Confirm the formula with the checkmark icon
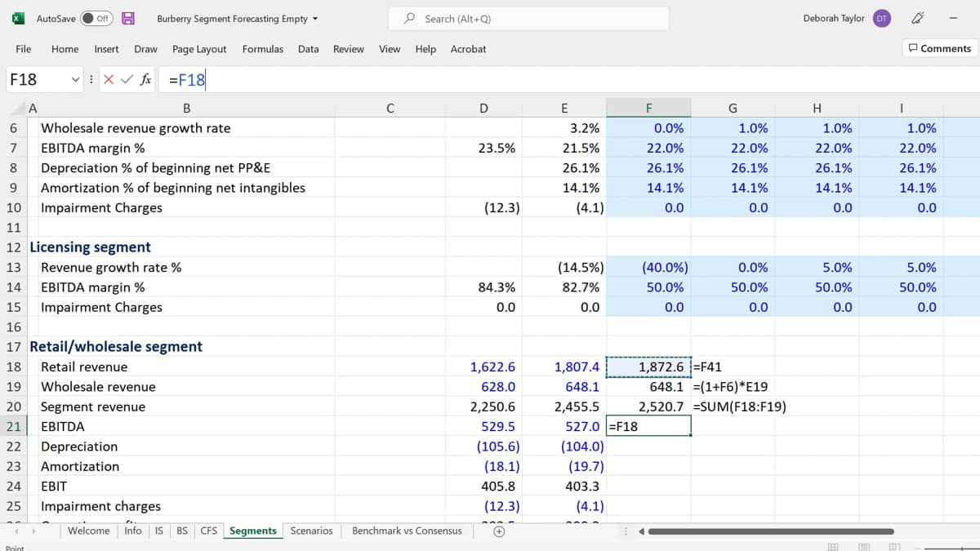 point(126,79)
